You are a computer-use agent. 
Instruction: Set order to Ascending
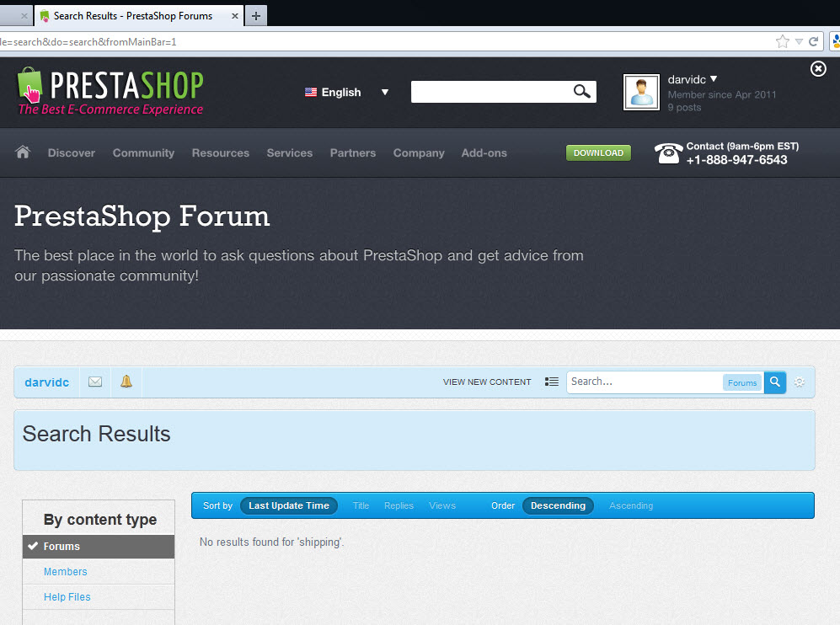pyautogui.click(x=630, y=505)
